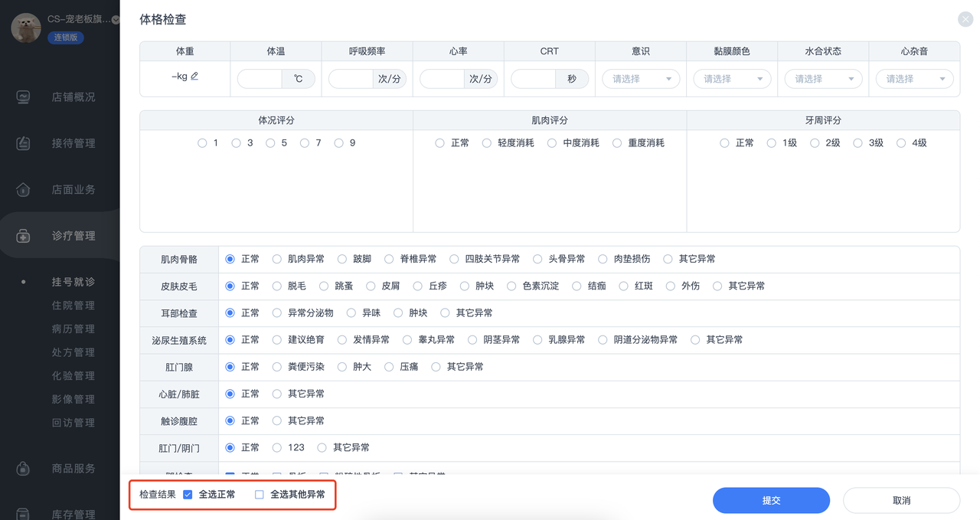
Task: Open the 意识 dropdown
Action: (641, 79)
